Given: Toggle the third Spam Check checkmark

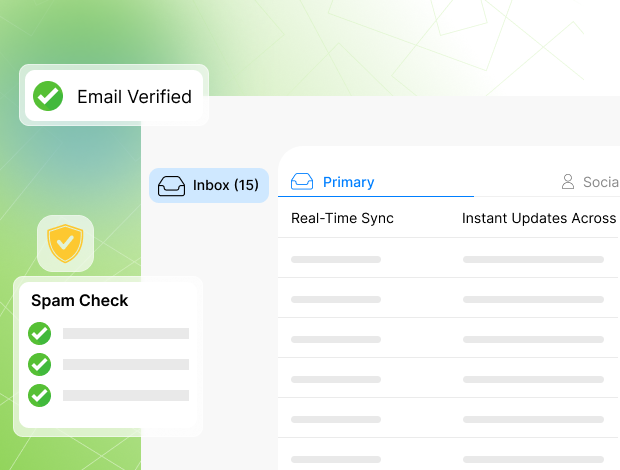Looking at the screenshot, I should click(40, 395).
